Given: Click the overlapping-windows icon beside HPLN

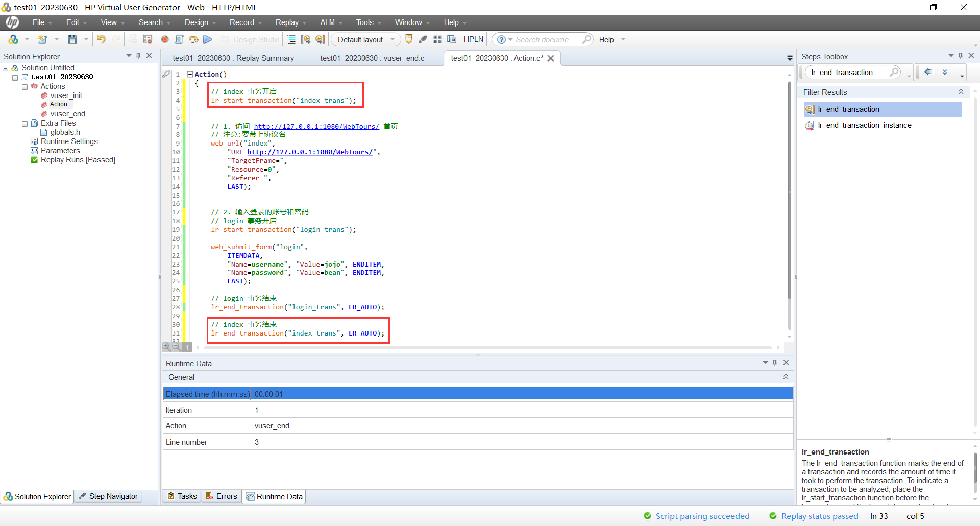Looking at the screenshot, I should tap(452, 39).
